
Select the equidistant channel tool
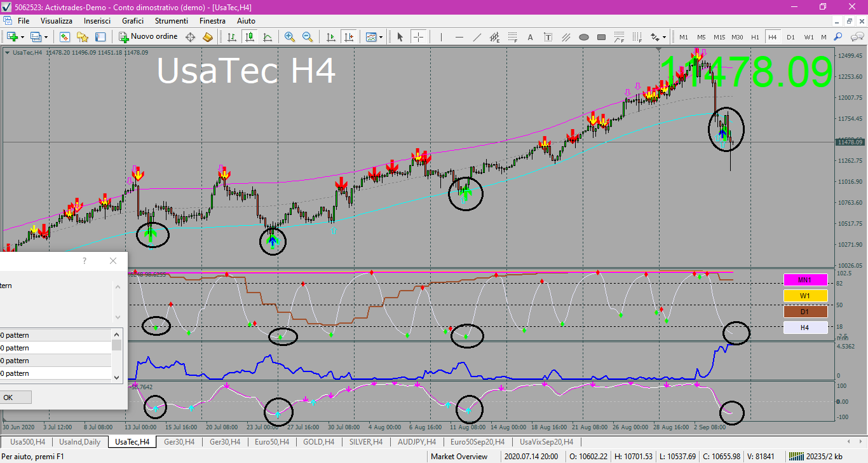[494, 37]
